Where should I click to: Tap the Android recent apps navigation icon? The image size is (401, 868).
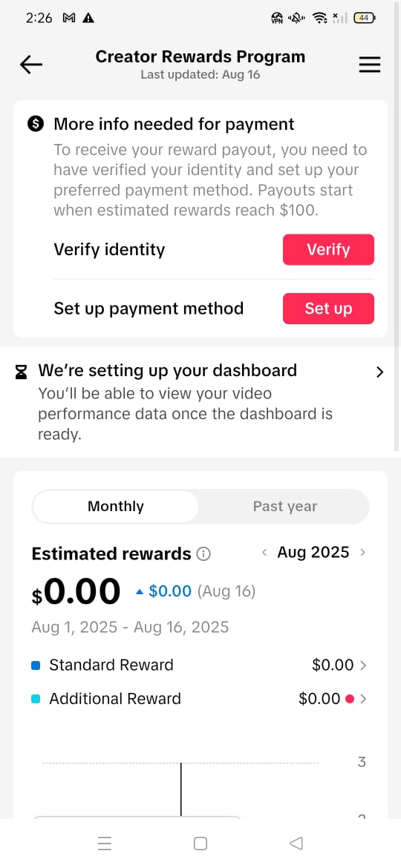105,843
